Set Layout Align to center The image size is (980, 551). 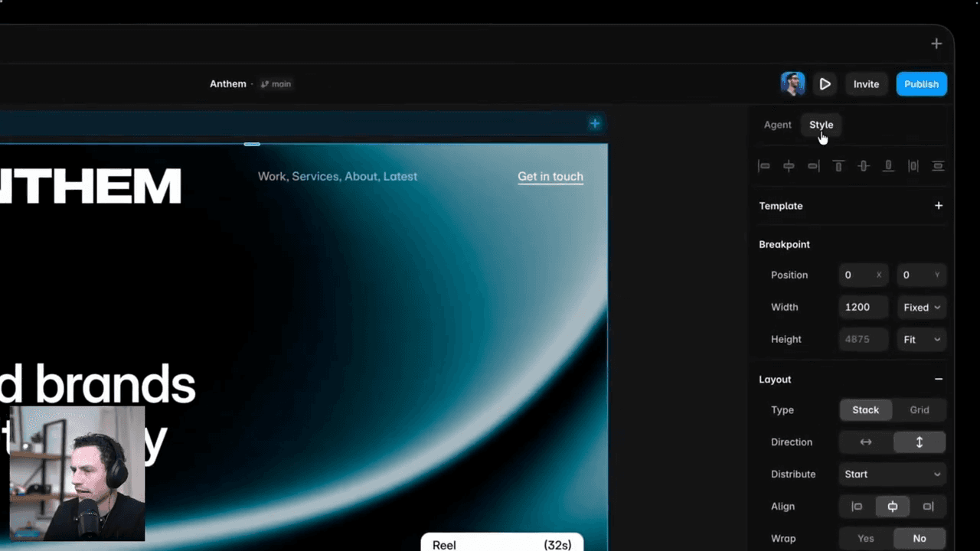tap(893, 507)
